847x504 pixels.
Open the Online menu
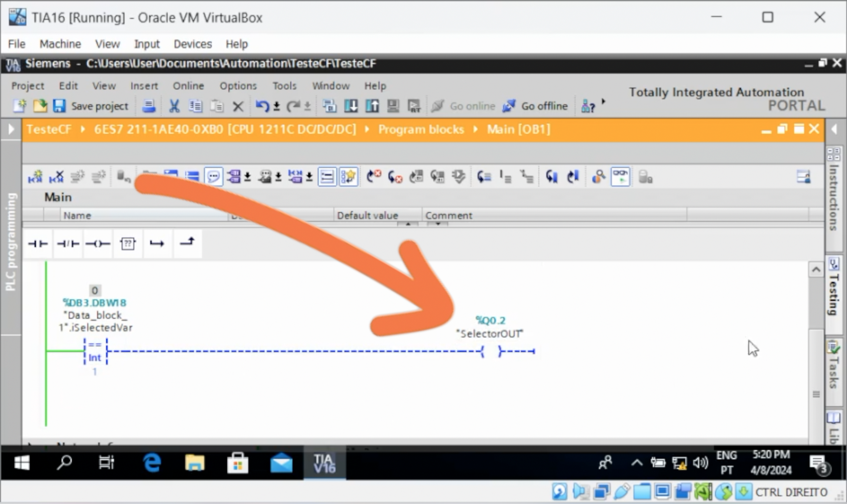coord(188,86)
